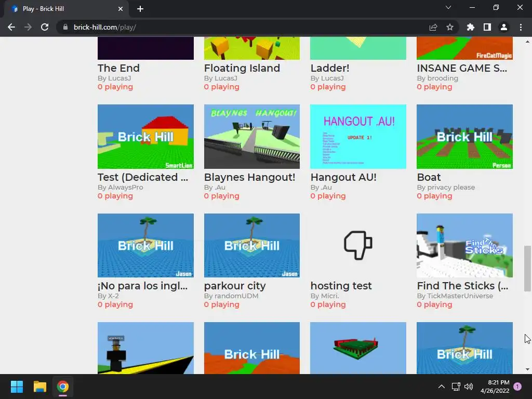The height and width of the screenshot is (399, 532).
Task: Open parkour city title link
Action: pyautogui.click(x=235, y=286)
